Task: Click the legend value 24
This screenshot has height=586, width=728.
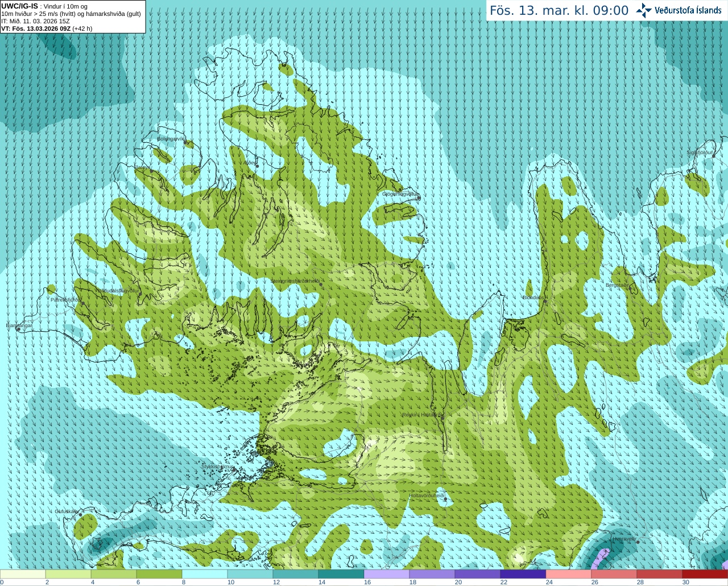Action: pos(549,582)
